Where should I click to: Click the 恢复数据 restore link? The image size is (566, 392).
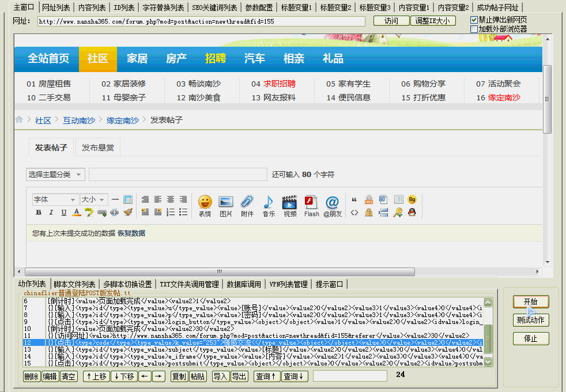pyautogui.click(x=131, y=233)
